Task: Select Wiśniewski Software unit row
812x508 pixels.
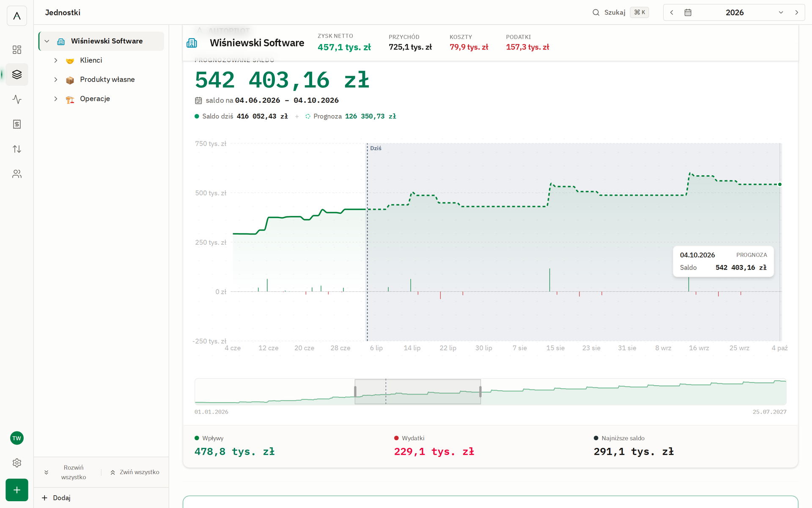Action: (101, 41)
